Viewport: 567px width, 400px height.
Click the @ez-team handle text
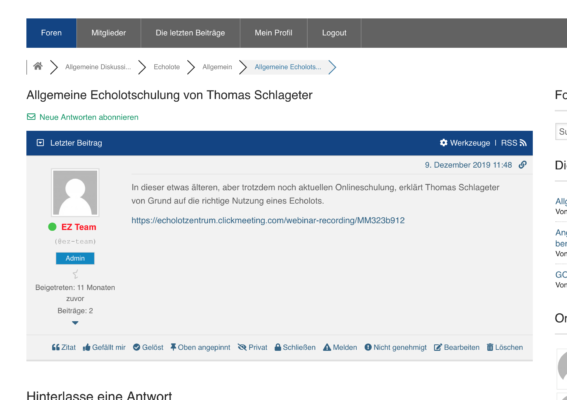tap(75, 241)
